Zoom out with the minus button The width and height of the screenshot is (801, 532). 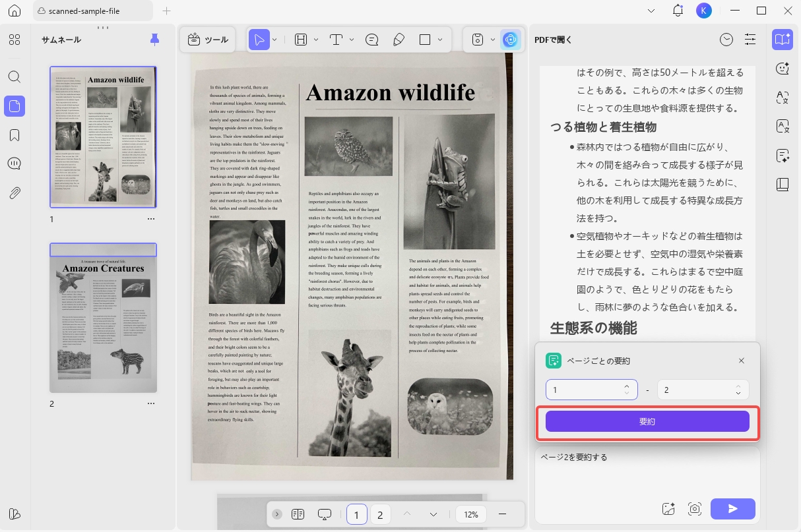(502, 514)
